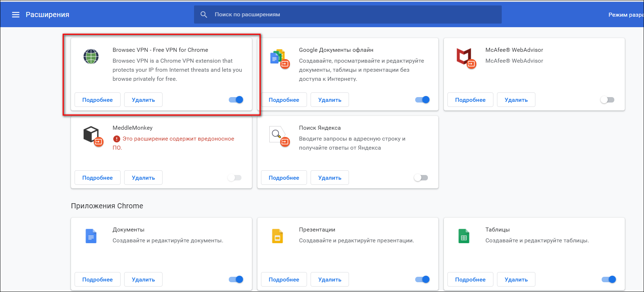Open the hamburger main menu
The height and width of the screenshot is (292, 644).
[16, 14]
